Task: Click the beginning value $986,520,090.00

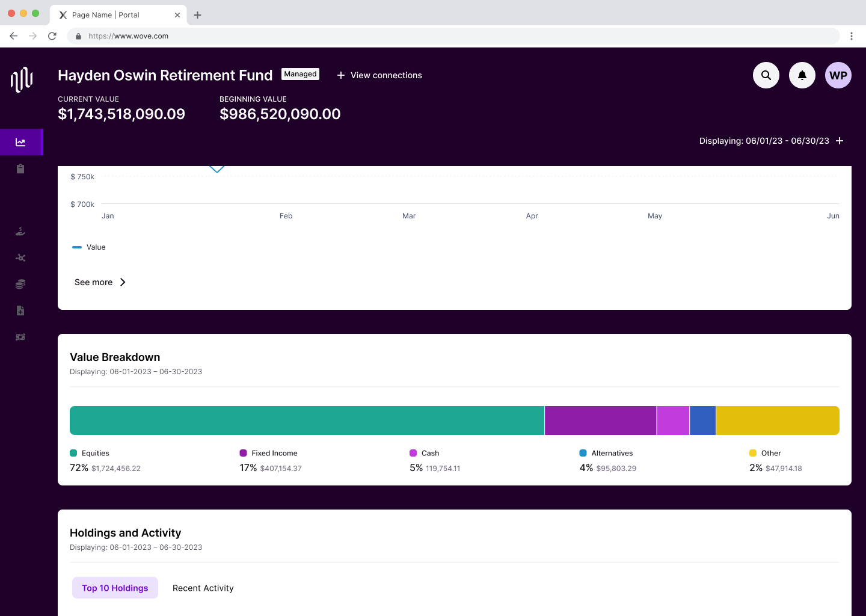Action: coord(280,114)
